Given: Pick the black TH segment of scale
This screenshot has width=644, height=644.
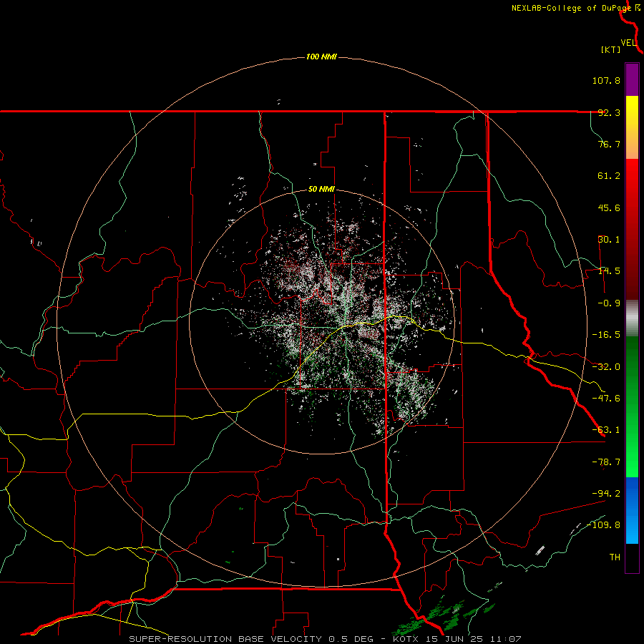Looking at the screenshot, I should [632, 557].
